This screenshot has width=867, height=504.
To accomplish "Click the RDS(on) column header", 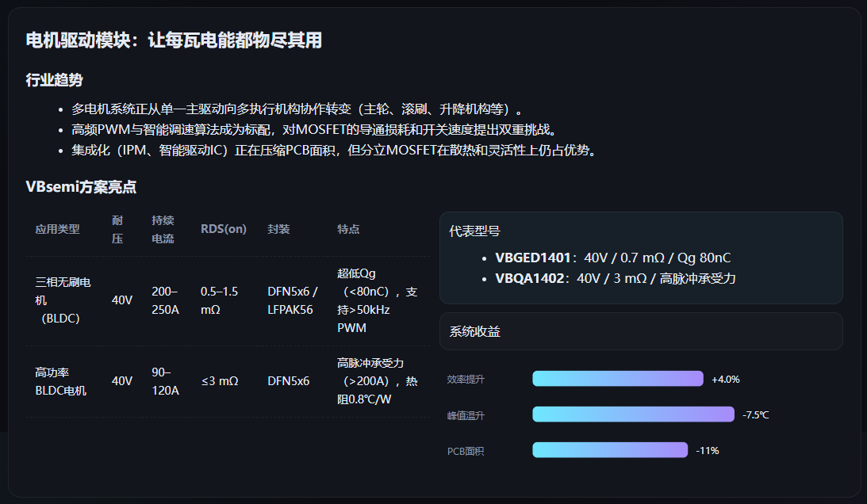I will 223,229.
